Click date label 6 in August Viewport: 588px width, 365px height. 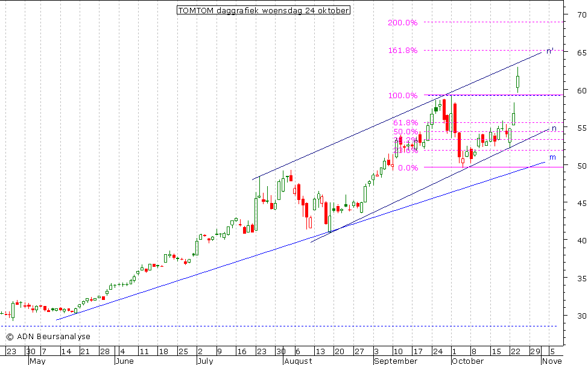tap(298, 352)
